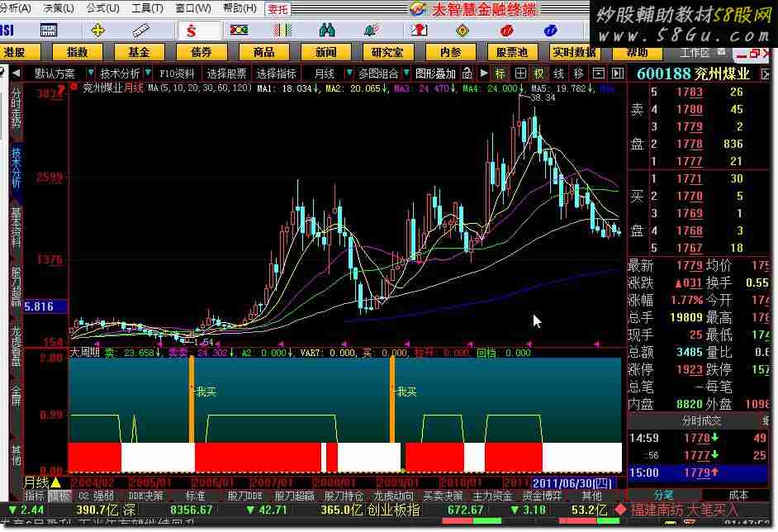The height and width of the screenshot is (532, 778).
Task: Click the right-pointing play arrow icon
Action: pyautogui.click(x=483, y=74)
